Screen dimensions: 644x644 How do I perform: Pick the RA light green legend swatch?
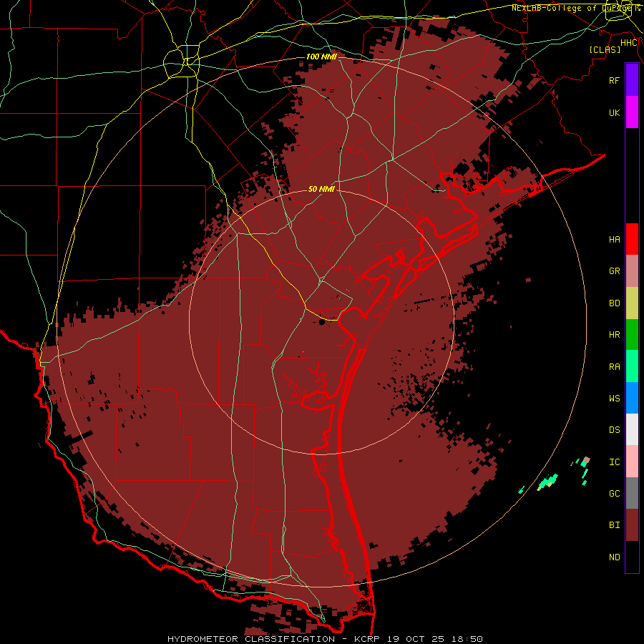click(632, 366)
